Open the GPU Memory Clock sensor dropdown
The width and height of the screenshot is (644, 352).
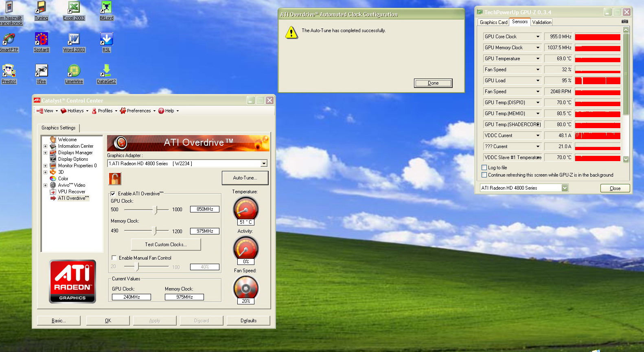tap(538, 48)
